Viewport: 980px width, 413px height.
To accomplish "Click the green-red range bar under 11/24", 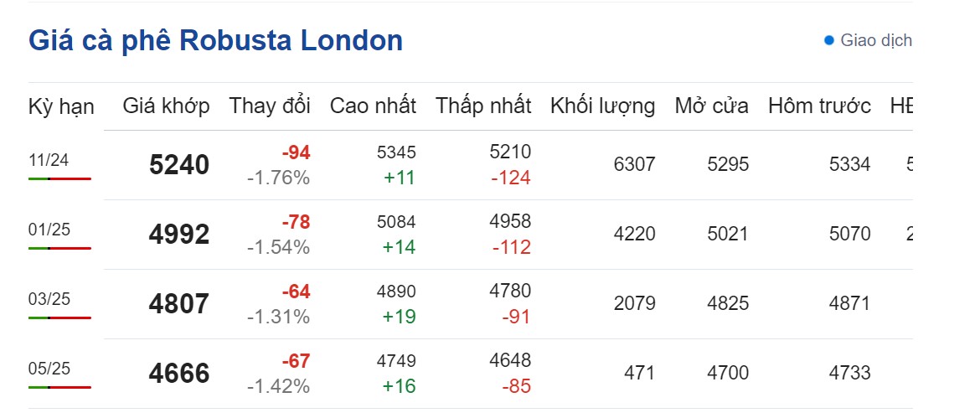I will point(59,178).
